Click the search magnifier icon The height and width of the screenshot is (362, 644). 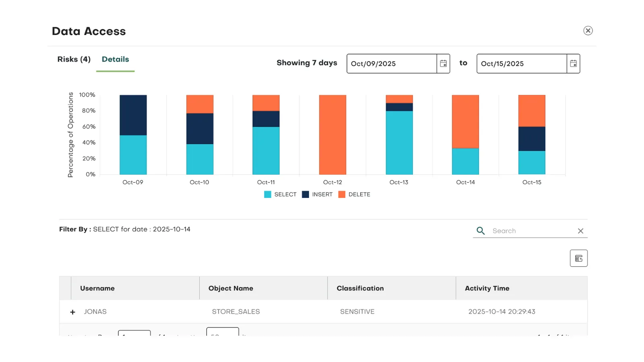pos(481,230)
